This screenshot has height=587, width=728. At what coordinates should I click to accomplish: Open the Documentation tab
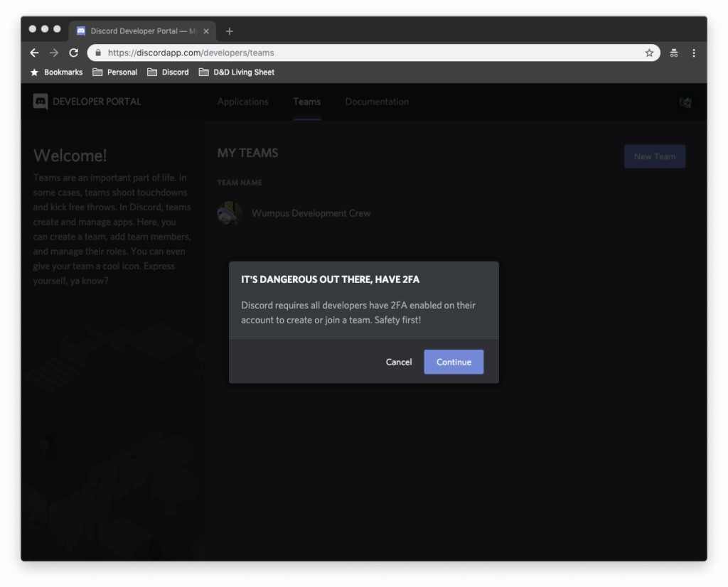[377, 102]
